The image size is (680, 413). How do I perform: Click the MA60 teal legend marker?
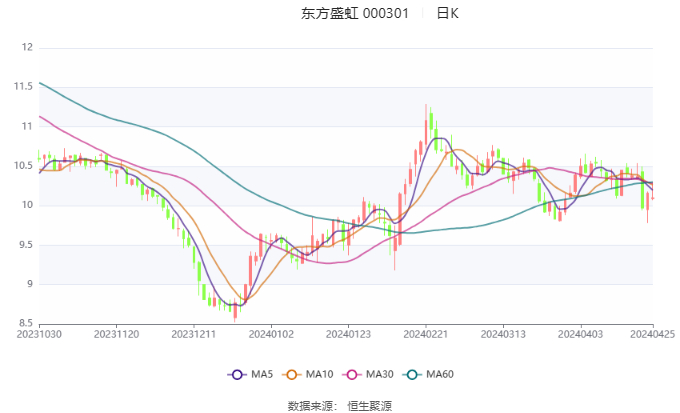pyautogui.click(x=411, y=374)
